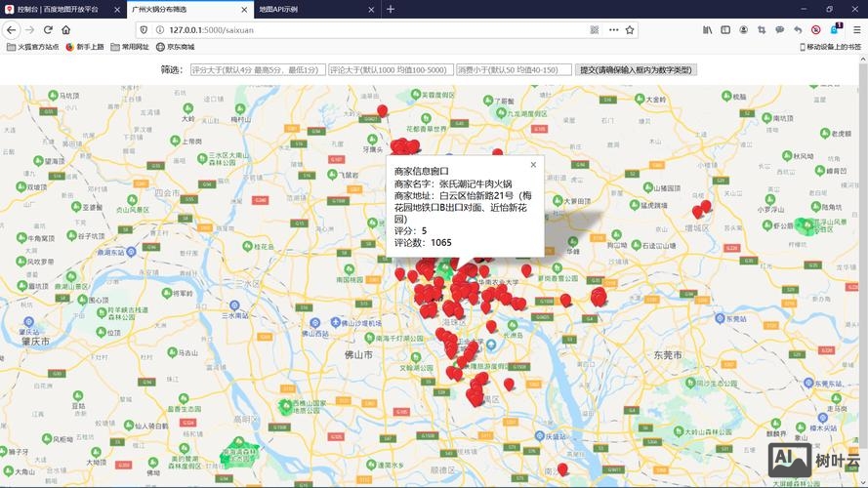This screenshot has width=868, height=488.
Task: Click the 三水南站 station icon
Action: (x=234, y=305)
